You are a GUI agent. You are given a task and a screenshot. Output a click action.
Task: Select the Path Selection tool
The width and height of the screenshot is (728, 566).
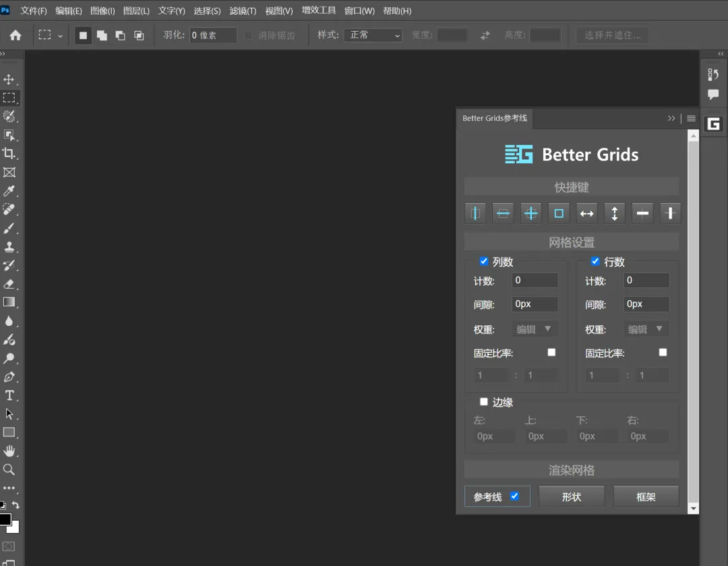pos(9,414)
